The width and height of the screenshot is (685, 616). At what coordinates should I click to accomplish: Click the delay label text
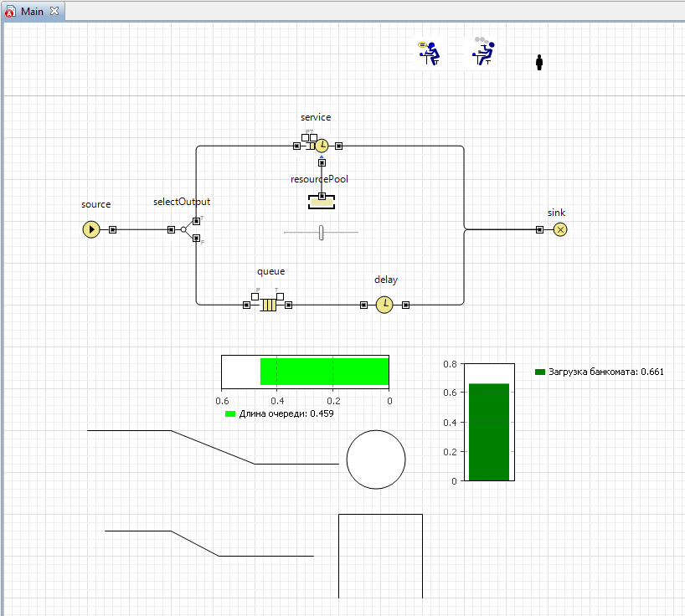[x=386, y=280]
